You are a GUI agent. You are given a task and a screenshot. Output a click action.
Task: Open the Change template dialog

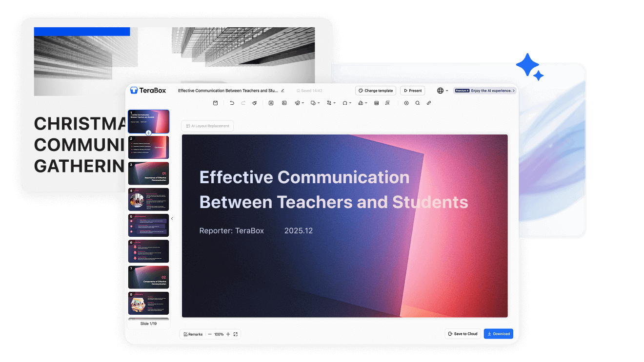[375, 91]
